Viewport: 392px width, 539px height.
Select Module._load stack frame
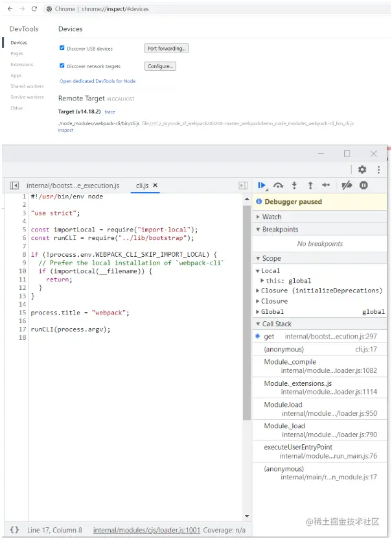tap(320, 430)
